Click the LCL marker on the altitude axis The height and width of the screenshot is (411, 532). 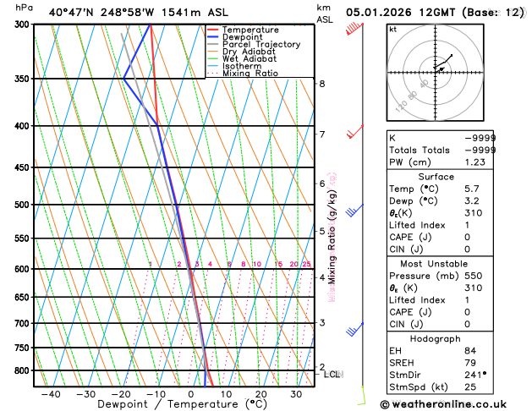click(331, 374)
